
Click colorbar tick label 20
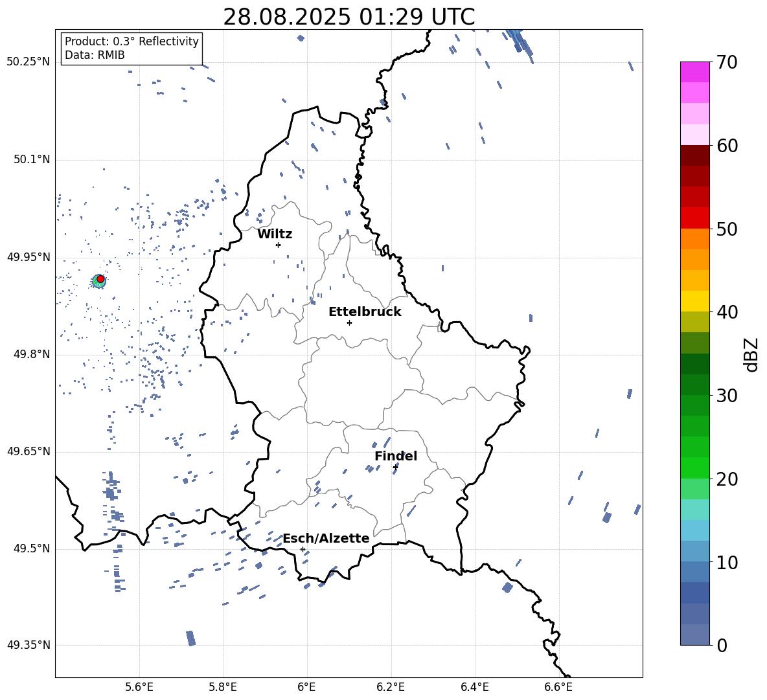point(727,479)
